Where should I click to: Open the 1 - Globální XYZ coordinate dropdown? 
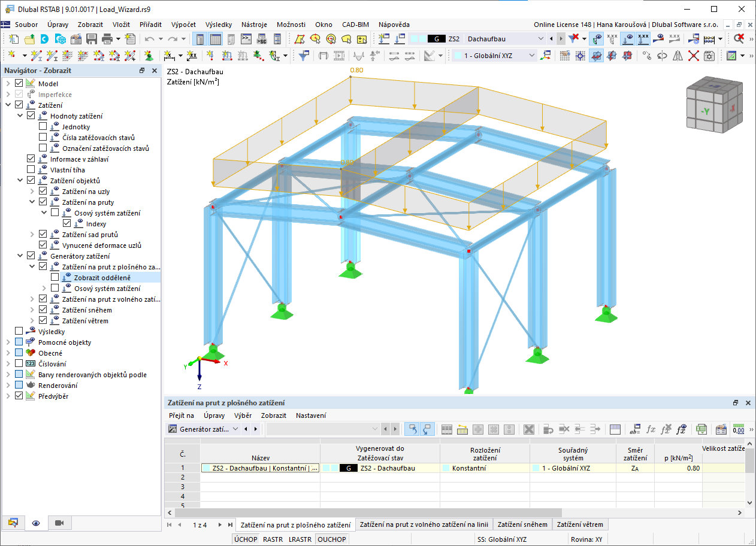pos(531,55)
